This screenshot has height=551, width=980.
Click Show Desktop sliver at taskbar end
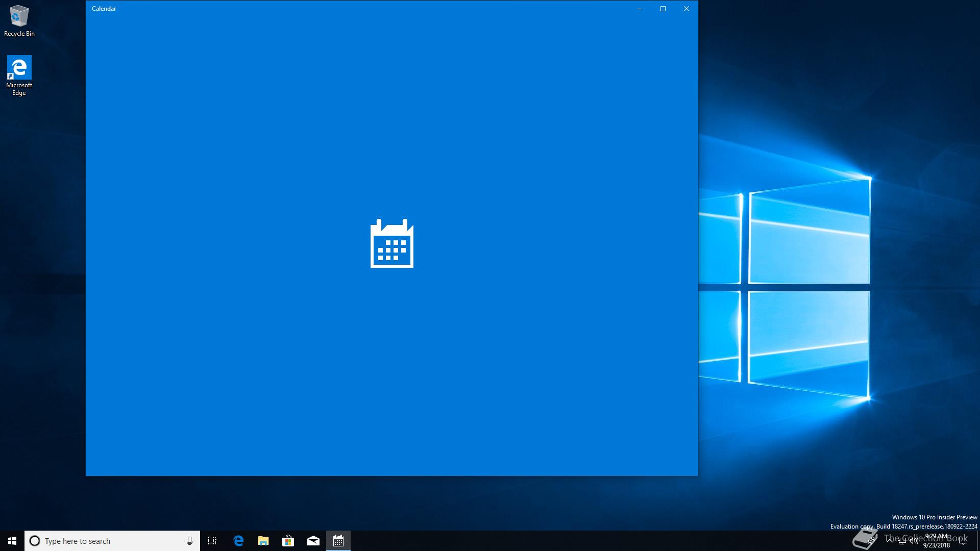pos(978,541)
